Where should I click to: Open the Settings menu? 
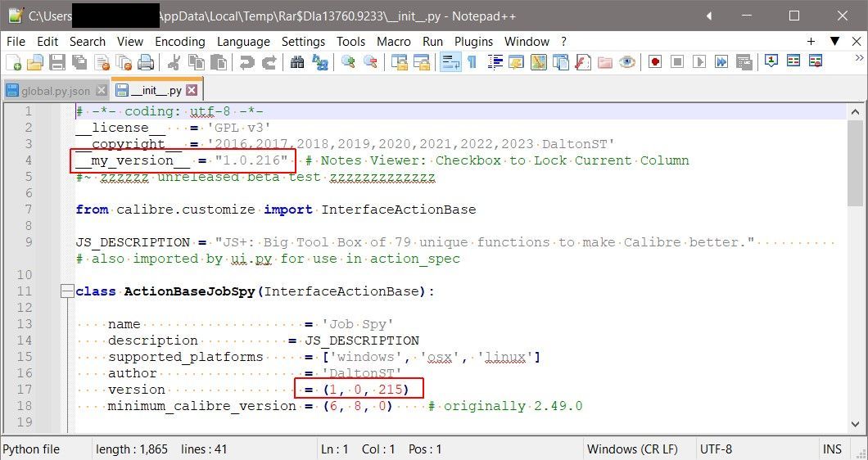click(303, 42)
